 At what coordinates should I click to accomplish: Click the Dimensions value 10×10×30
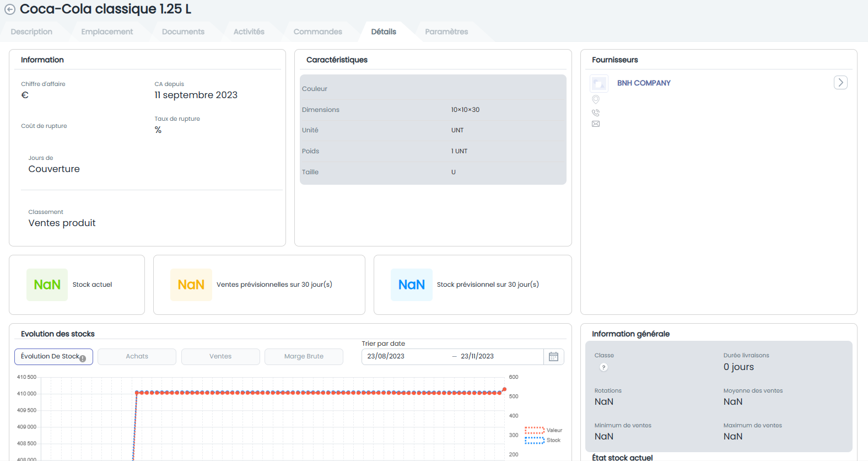465,110
